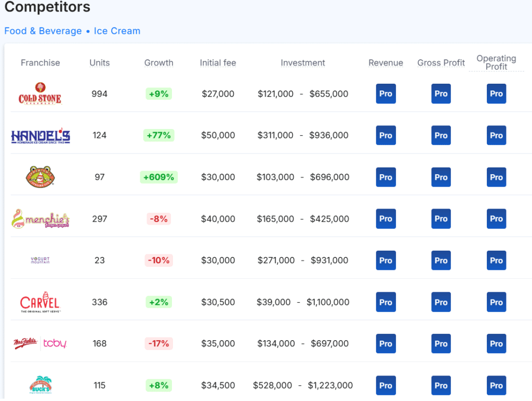Open the Handel's ice cream logo
Viewport: 532px width, 401px height.
pos(41,136)
